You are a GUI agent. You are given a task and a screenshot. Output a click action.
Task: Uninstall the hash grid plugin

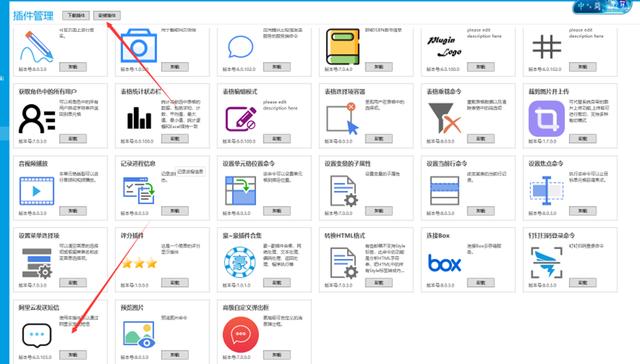point(583,67)
